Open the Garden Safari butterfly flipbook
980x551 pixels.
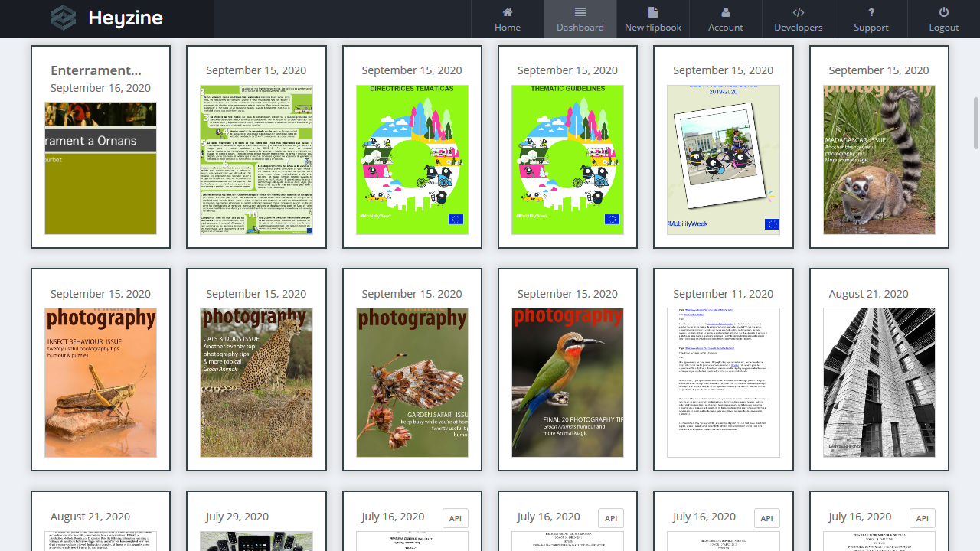coord(412,383)
